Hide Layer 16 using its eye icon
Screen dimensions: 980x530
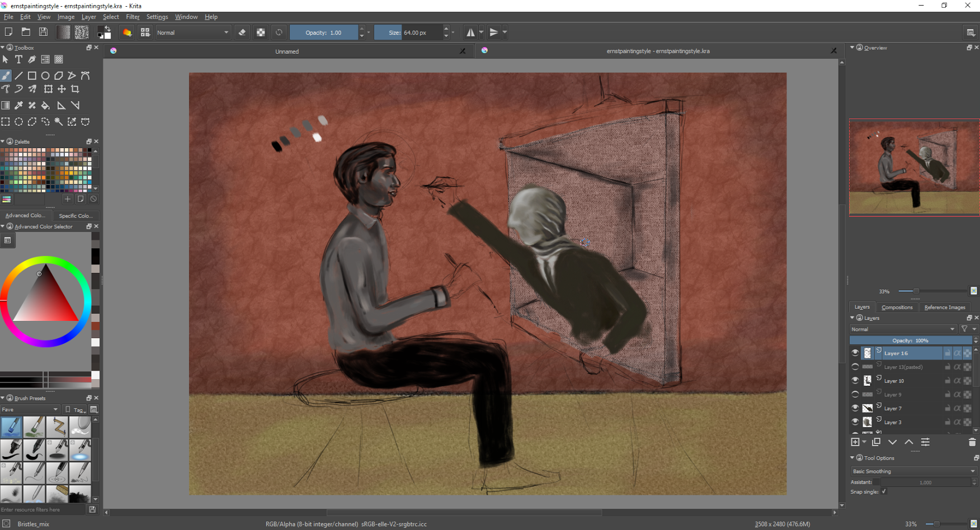click(855, 353)
